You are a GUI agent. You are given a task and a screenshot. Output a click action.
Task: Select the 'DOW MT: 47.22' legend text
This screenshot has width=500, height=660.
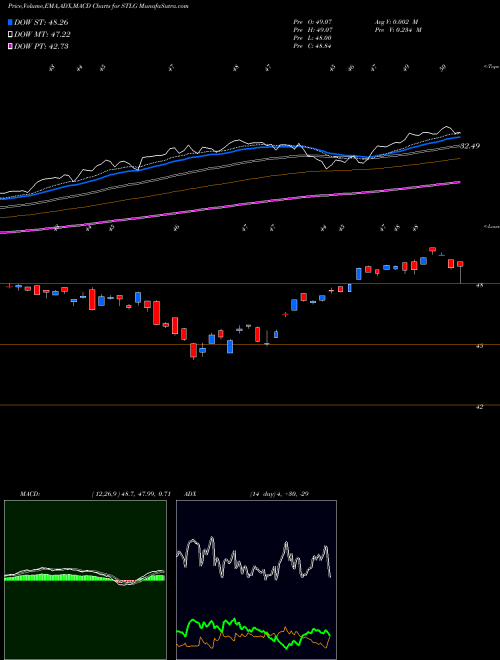tap(42, 35)
